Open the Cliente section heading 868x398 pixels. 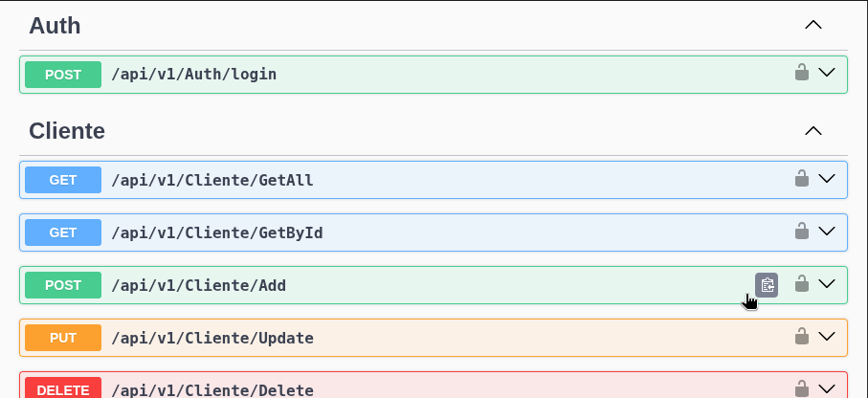[67, 131]
